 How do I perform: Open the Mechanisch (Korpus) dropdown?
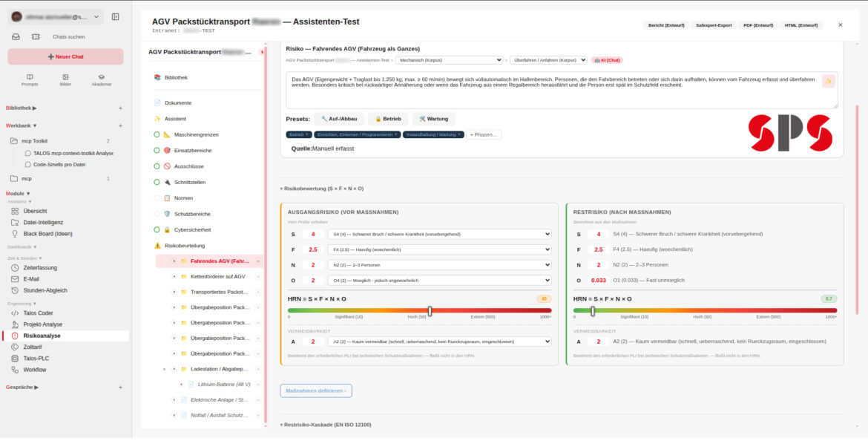(449, 60)
